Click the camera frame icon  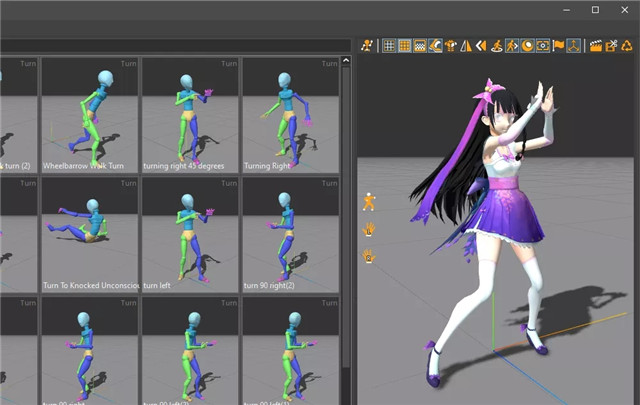tap(543, 45)
